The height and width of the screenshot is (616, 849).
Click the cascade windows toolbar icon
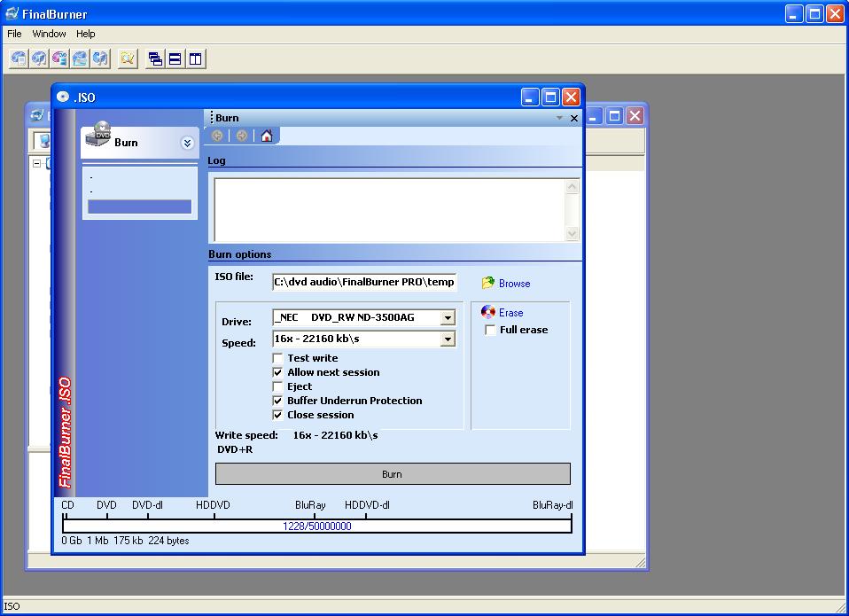pos(155,58)
